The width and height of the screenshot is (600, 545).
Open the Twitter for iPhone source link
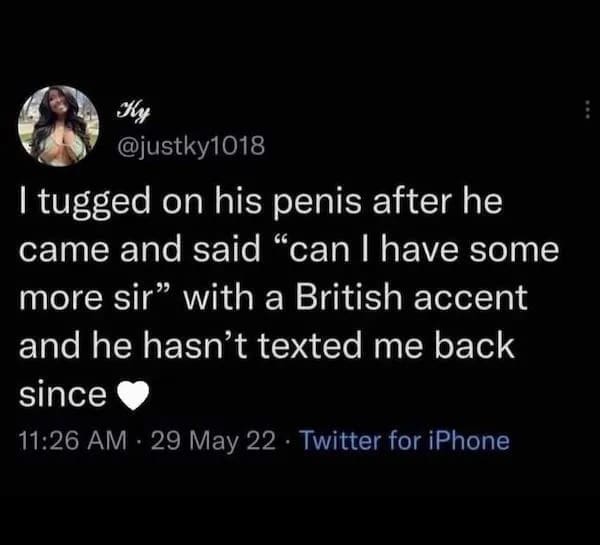pyautogui.click(x=406, y=441)
